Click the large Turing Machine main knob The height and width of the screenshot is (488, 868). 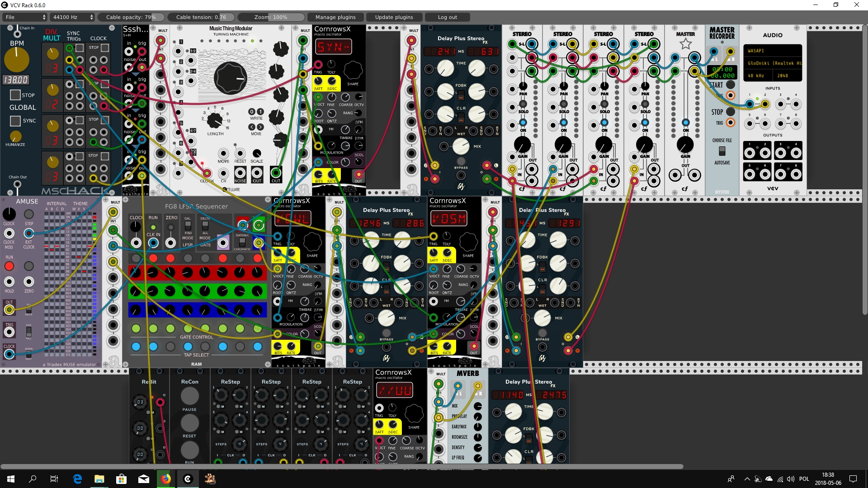click(x=231, y=78)
